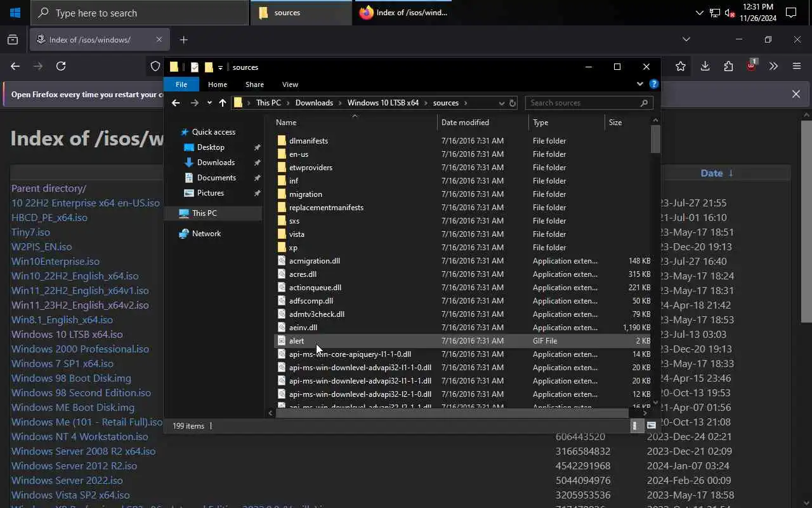This screenshot has height=508, width=812.
Task: Click the magnifier icon in Search sources box
Action: (644, 103)
